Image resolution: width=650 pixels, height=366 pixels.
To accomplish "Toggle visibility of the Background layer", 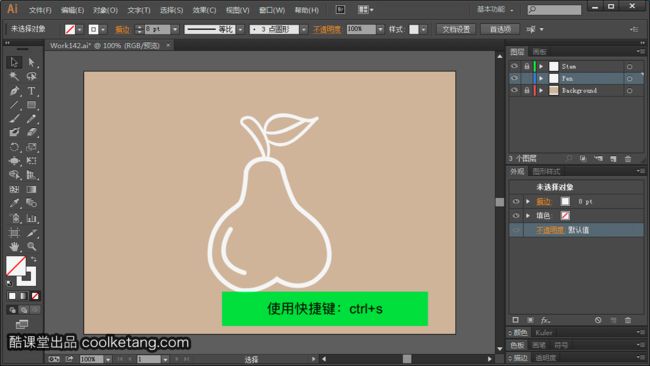I will pos(514,90).
